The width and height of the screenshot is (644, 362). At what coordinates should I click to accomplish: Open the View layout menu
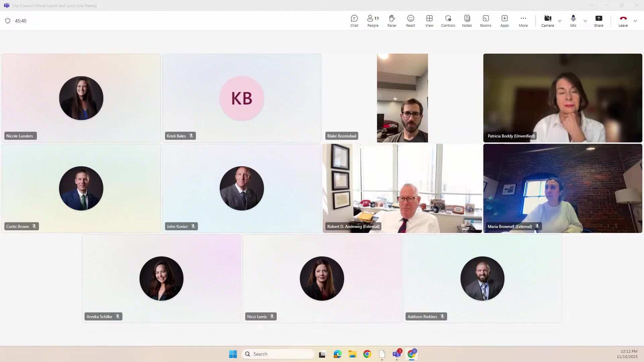coord(429,21)
